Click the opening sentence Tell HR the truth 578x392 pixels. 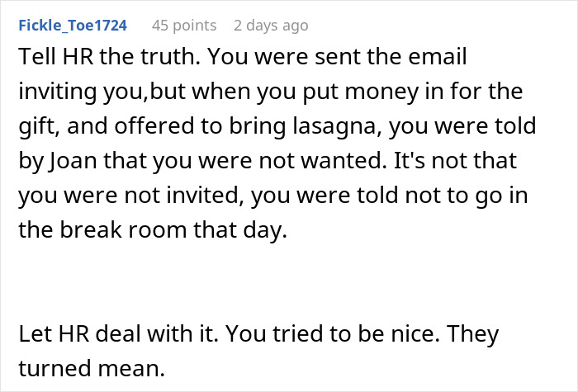pos(109,56)
